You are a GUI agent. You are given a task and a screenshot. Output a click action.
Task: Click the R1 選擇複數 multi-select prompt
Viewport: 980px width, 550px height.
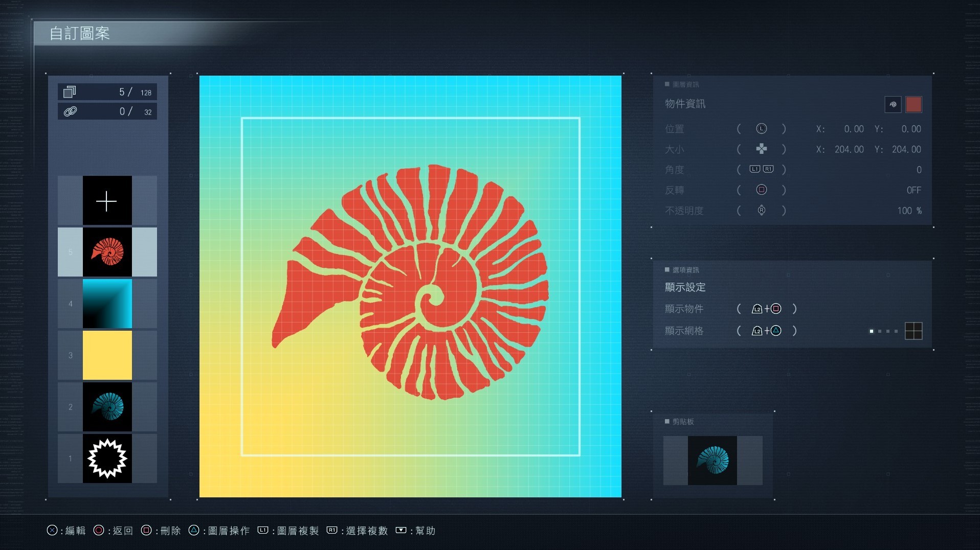[x=357, y=531]
